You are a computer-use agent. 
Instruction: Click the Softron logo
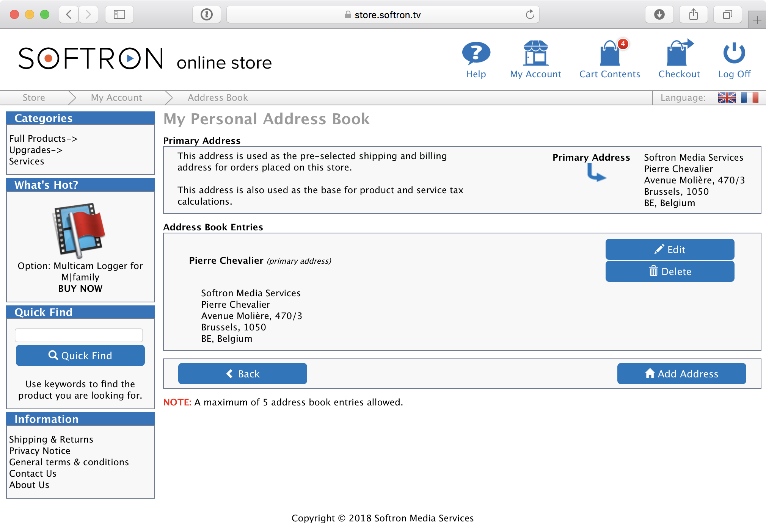91,58
